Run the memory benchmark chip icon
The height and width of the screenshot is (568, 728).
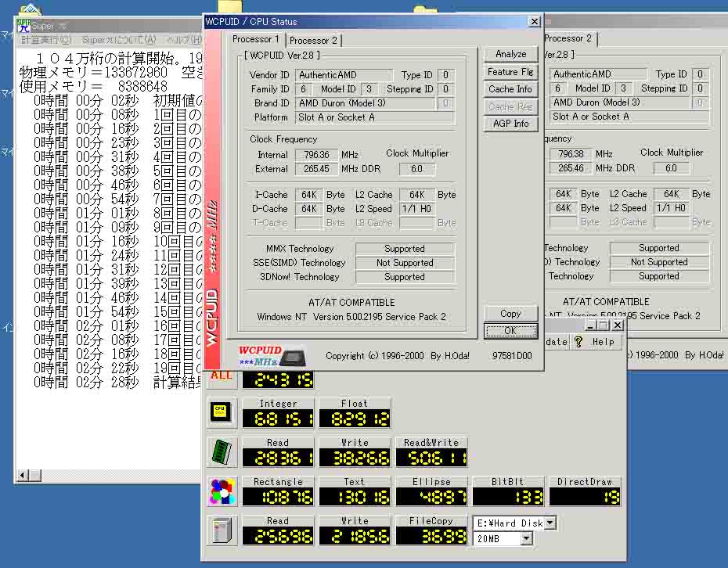coord(222,451)
